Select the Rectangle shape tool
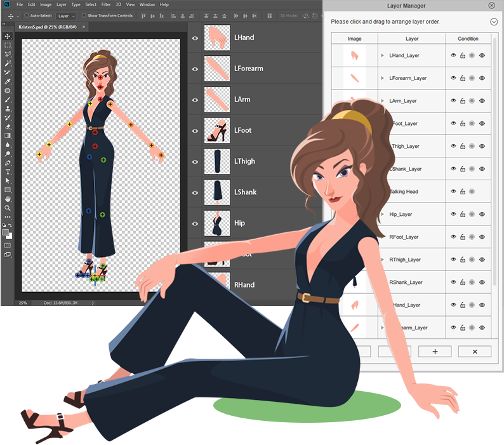This screenshot has width=504, height=445. (x=8, y=190)
